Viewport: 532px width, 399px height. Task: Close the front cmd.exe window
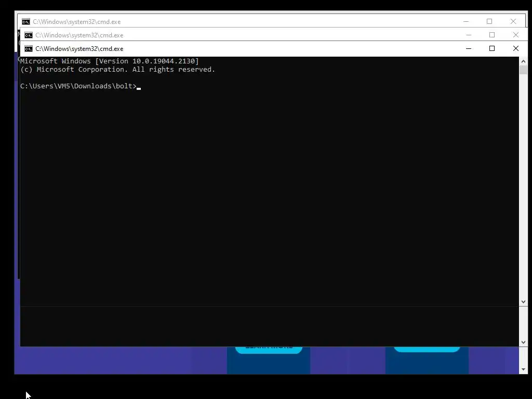516,48
